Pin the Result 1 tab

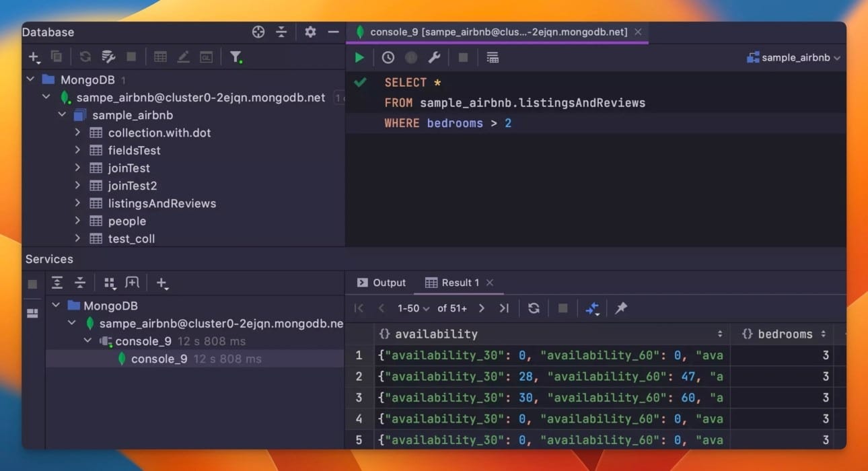pyautogui.click(x=620, y=307)
